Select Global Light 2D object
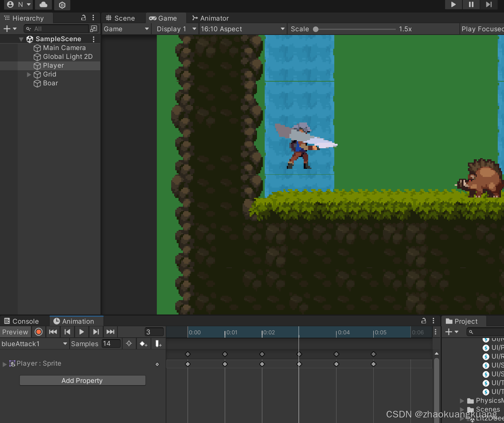This screenshot has height=423, width=504. pyautogui.click(x=63, y=57)
